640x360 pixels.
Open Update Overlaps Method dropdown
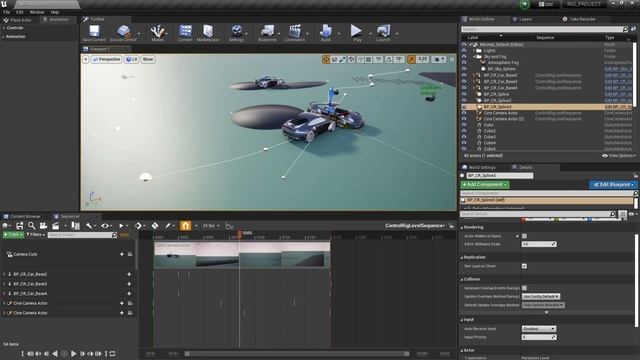[541, 296]
